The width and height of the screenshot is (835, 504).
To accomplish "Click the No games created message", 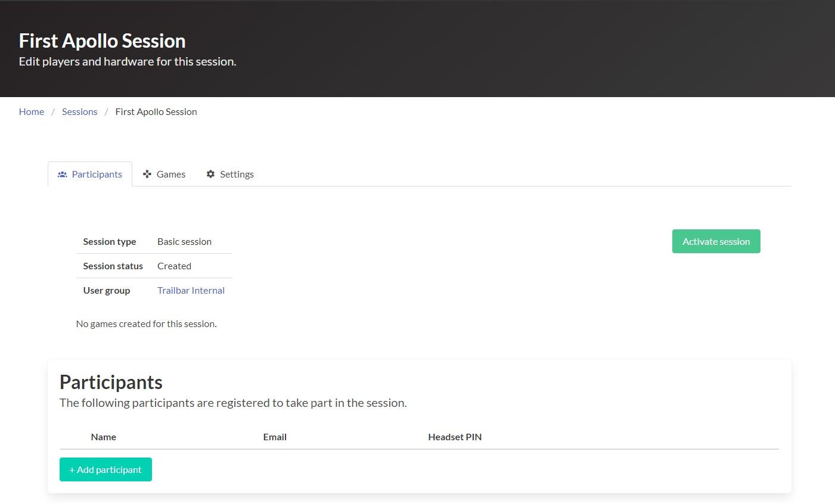I will point(147,324).
